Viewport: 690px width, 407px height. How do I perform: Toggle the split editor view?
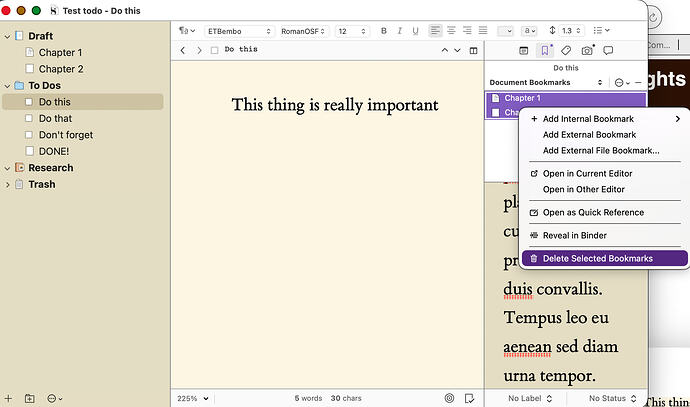[473, 51]
